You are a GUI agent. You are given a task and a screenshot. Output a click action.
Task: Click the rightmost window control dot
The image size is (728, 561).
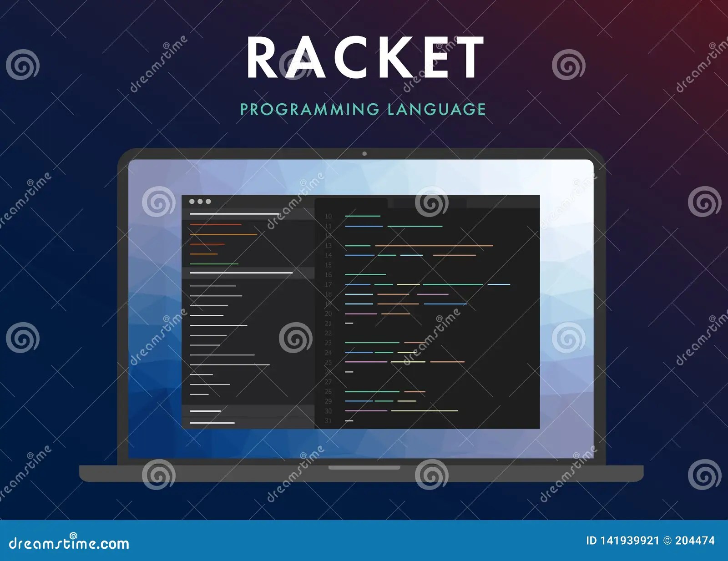click(207, 201)
